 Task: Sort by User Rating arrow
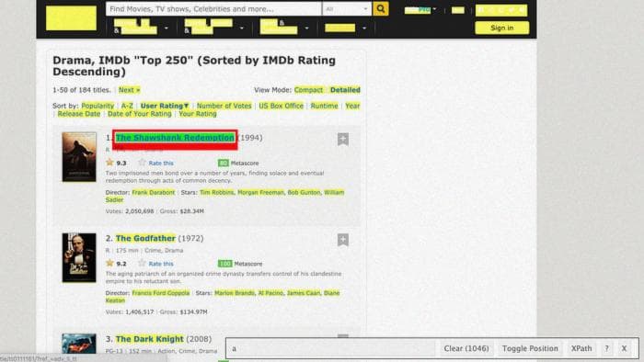pos(186,106)
